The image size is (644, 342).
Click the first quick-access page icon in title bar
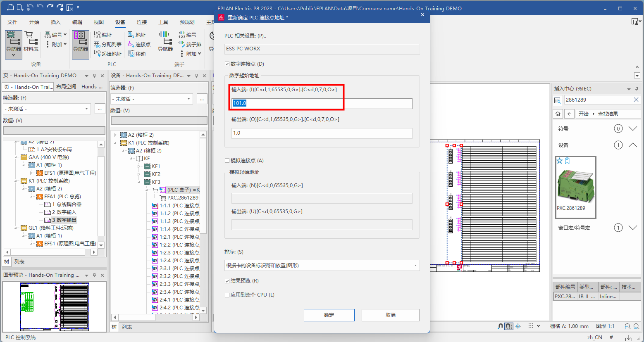tap(11, 7)
